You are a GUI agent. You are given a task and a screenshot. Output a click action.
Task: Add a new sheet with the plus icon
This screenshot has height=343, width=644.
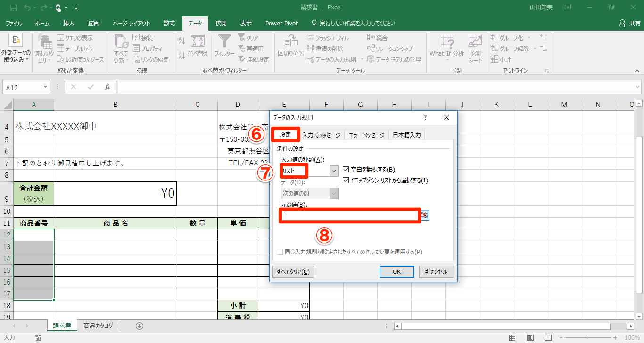pyautogui.click(x=140, y=326)
